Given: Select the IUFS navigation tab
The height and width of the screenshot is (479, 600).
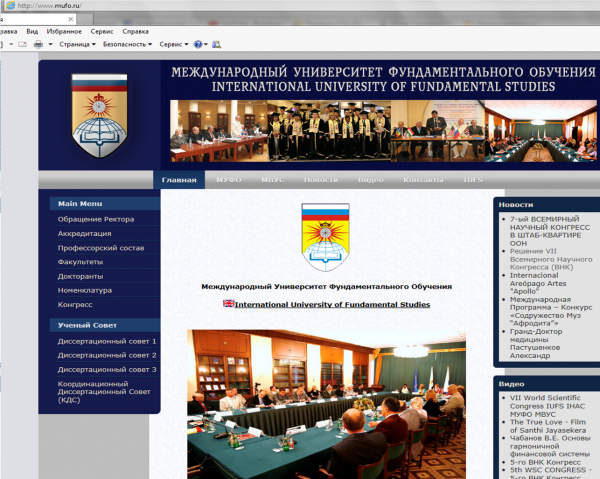Looking at the screenshot, I should [473, 180].
